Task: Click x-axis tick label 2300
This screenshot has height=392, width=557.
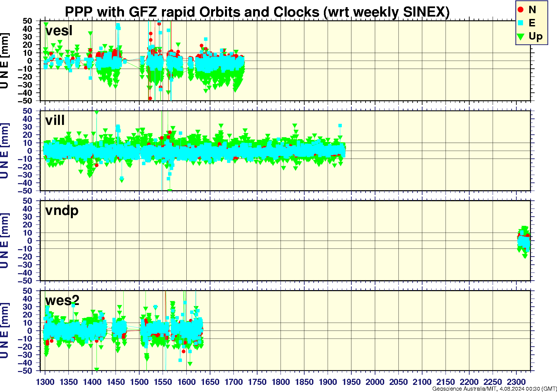Action: (x=516, y=382)
